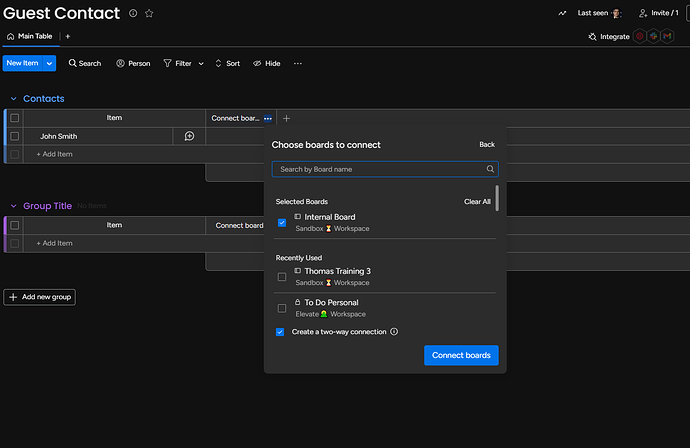Screen dimensions: 690x448
Task: Click the Connect boards column three-dot menu
Action: [x=267, y=118]
